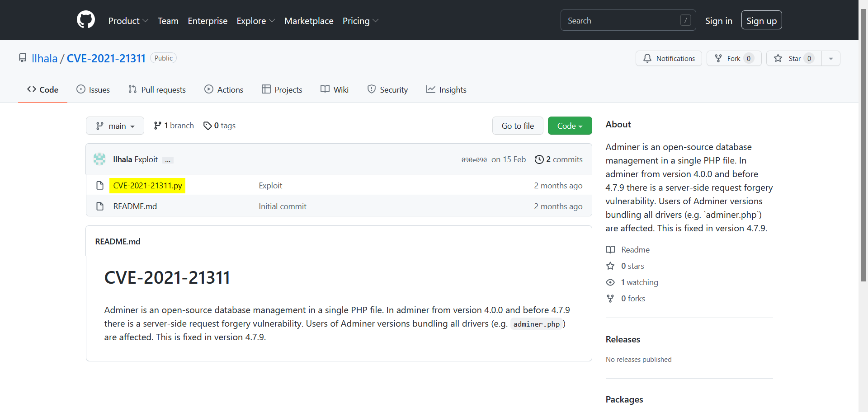The image size is (868, 412).
Task: Click the file icon next to README.md
Action: 100,206
